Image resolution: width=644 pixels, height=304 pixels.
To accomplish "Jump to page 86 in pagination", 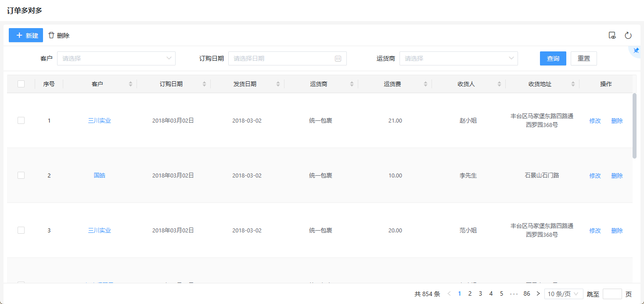I will pyautogui.click(x=527, y=293).
